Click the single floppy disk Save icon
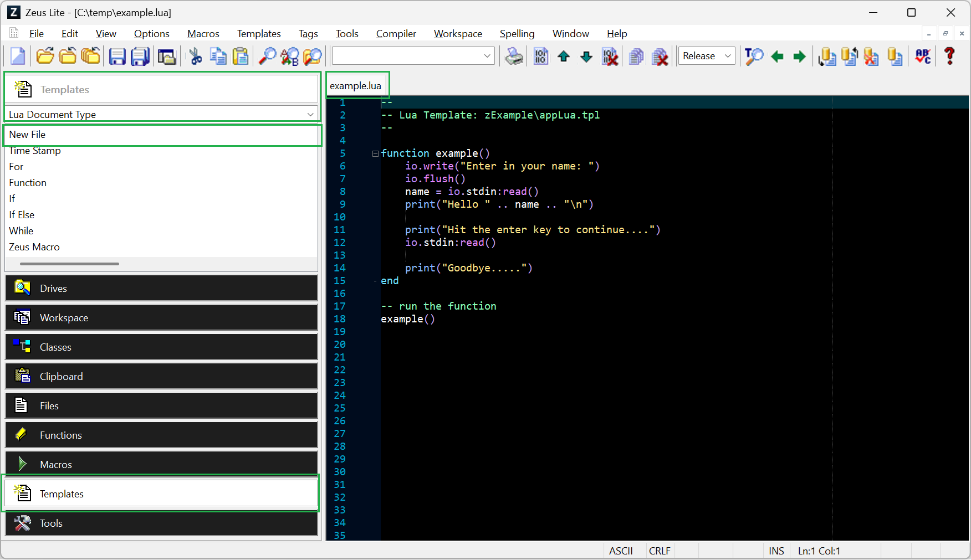 117,56
